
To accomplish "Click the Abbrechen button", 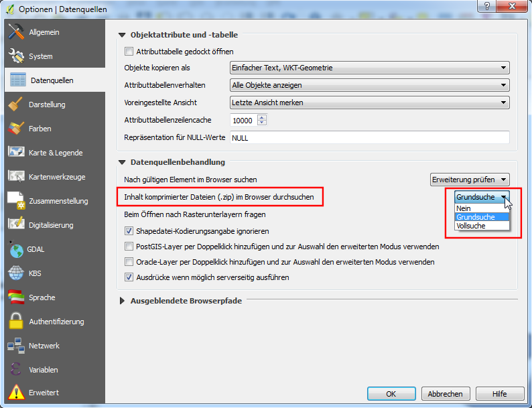I will (x=446, y=393).
